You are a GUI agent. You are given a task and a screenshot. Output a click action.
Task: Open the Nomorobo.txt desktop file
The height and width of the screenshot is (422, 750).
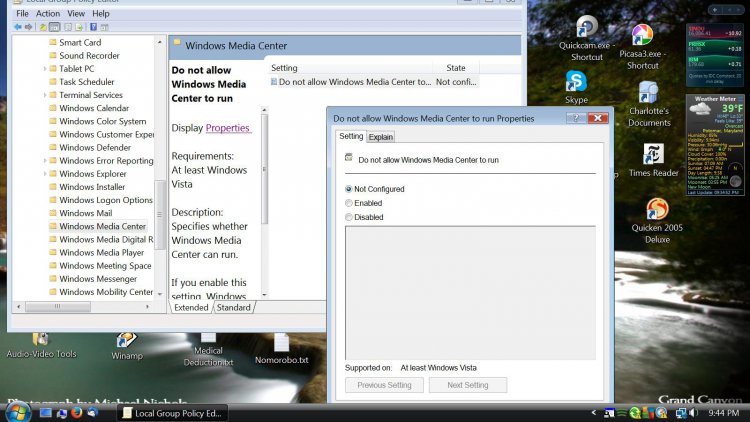[281, 349]
